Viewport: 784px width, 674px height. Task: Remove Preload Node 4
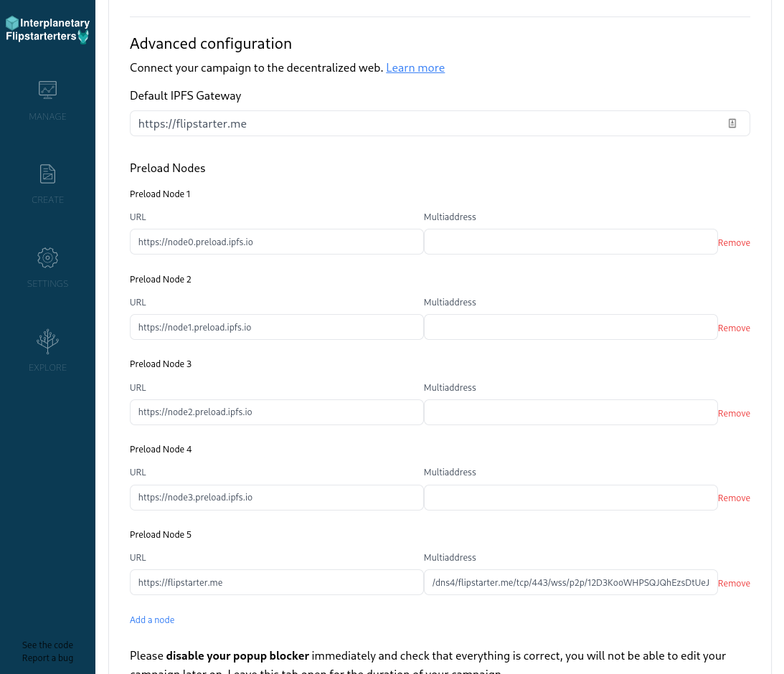tap(734, 498)
